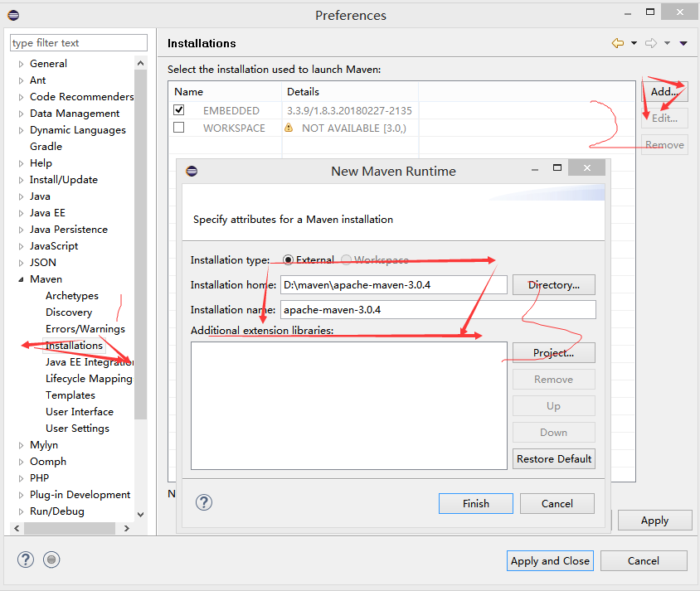Select the Gradle preferences item

click(46, 147)
